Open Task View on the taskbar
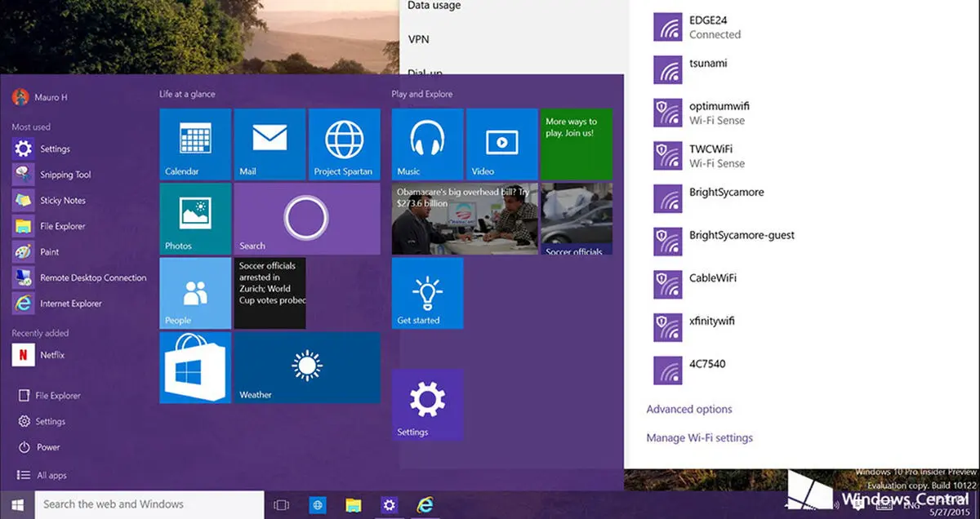Viewport: 980px width, 519px height. pyautogui.click(x=282, y=505)
